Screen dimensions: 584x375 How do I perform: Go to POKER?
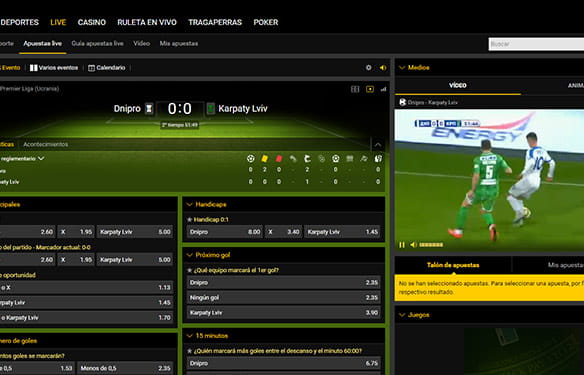click(x=266, y=22)
